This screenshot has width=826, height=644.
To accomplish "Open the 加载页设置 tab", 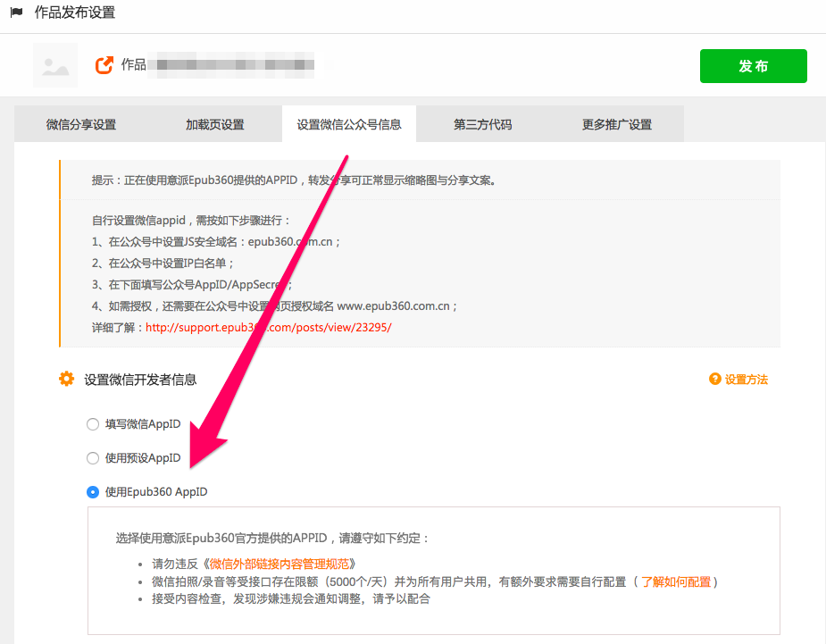I will point(215,124).
